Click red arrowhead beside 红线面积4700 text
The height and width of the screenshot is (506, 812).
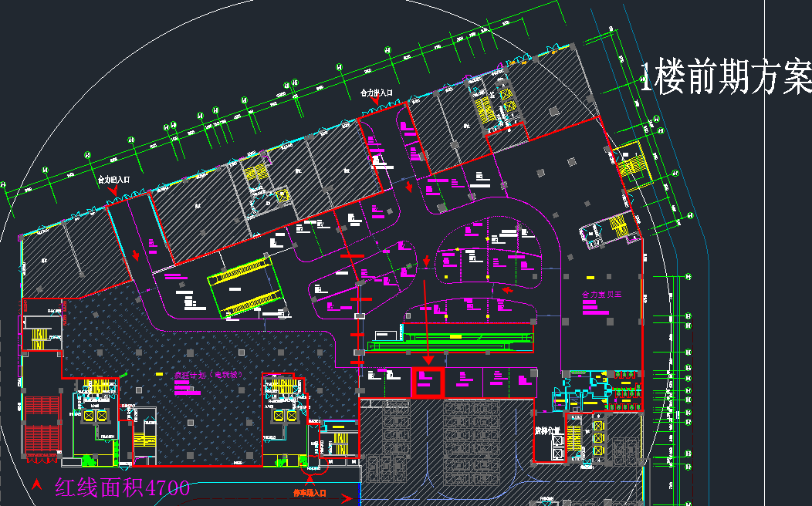[36, 485]
